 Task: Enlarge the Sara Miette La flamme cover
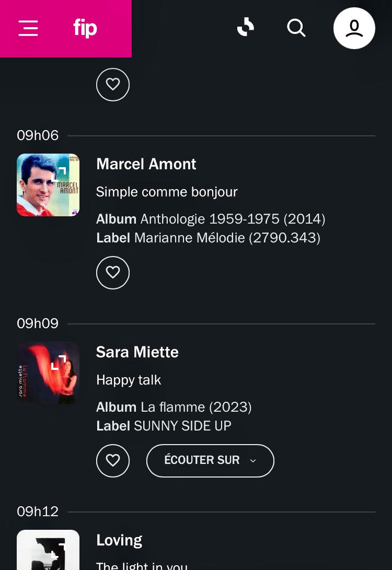coord(48,373)
